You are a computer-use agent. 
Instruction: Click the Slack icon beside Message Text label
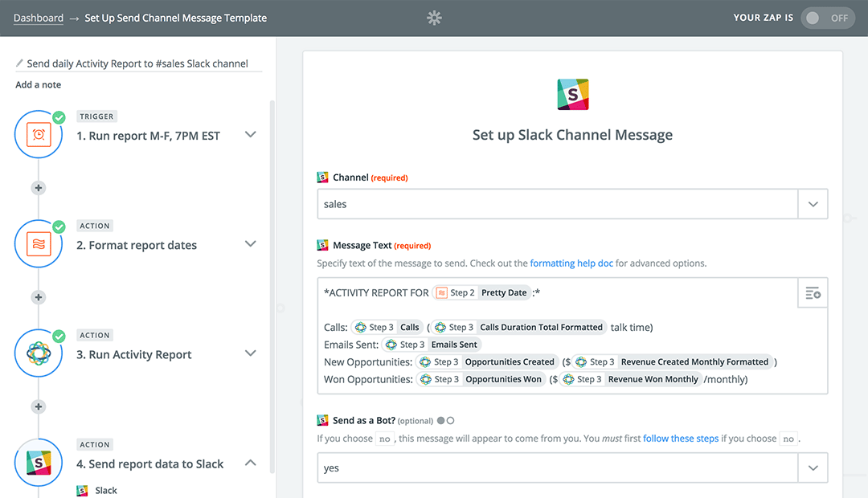322,244
